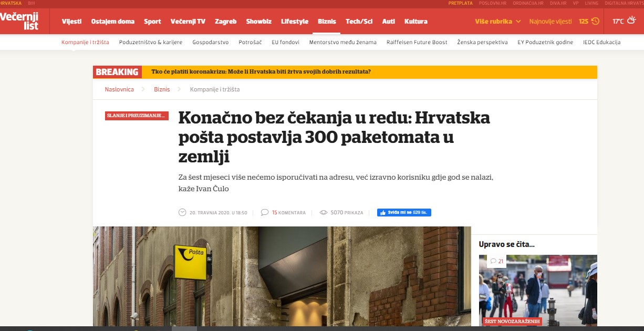
Task: Click the comment bubble on sidebar thumbnail
Action: coord(493,261)
